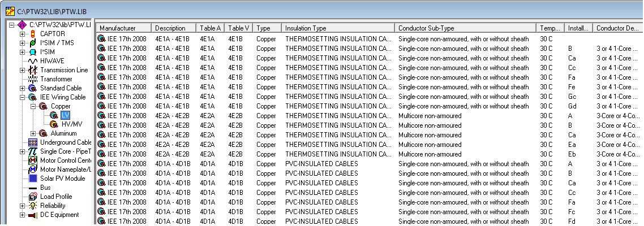
Task: Select the 4D1A row with install method Cc
Action: tap(369, 192)
